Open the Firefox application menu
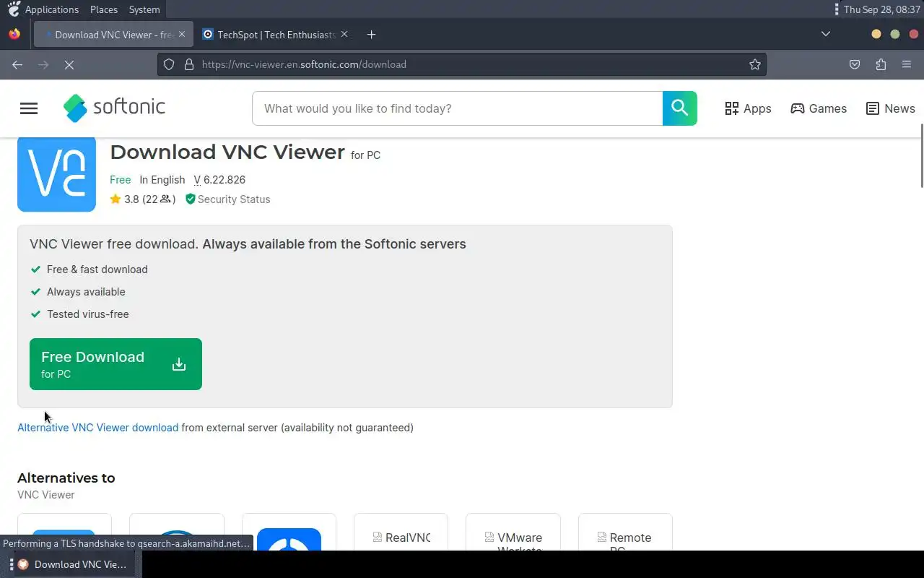 (x=907, y=64)
